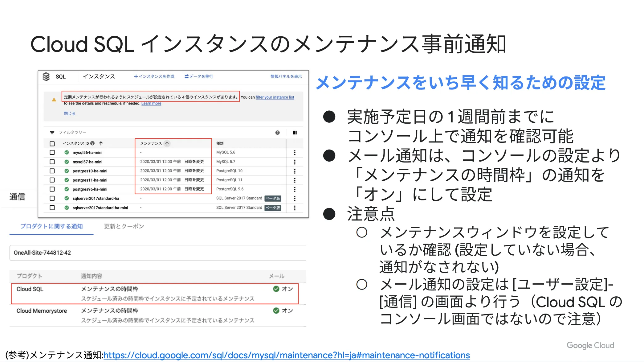This screenshot has width=644, height=362.
Task: Open the three-dot menu for postgres10-ha-mini
Action: (x=295, y=171)
